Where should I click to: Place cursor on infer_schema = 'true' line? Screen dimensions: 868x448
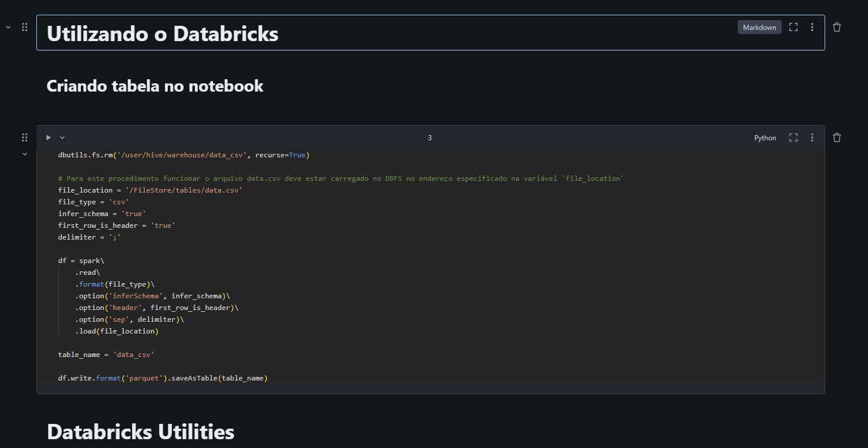coord(102,214)
